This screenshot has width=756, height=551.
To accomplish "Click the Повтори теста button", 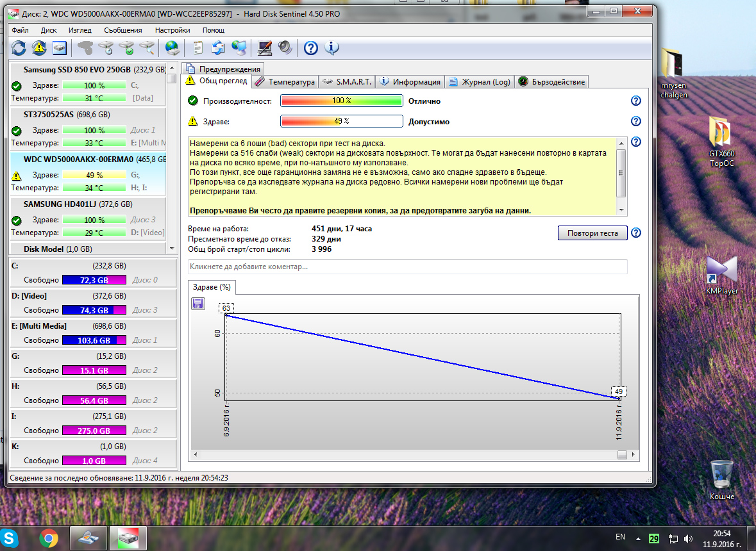I will pos(592,233).
